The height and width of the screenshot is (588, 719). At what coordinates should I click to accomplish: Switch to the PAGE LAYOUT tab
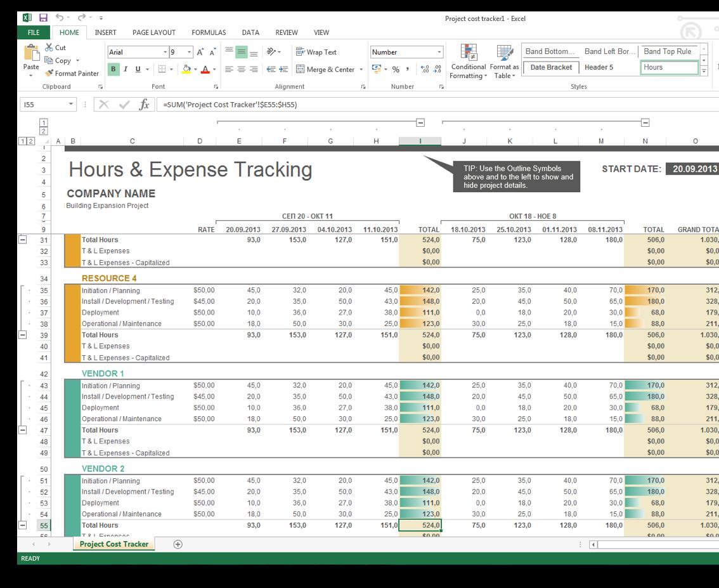154,32
